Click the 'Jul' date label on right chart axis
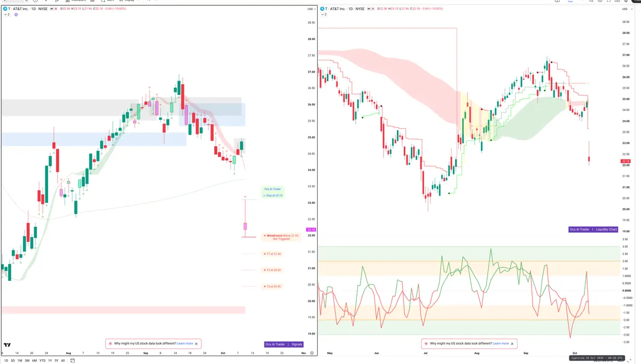Screen dimensions: 641x364 point(425,353)
